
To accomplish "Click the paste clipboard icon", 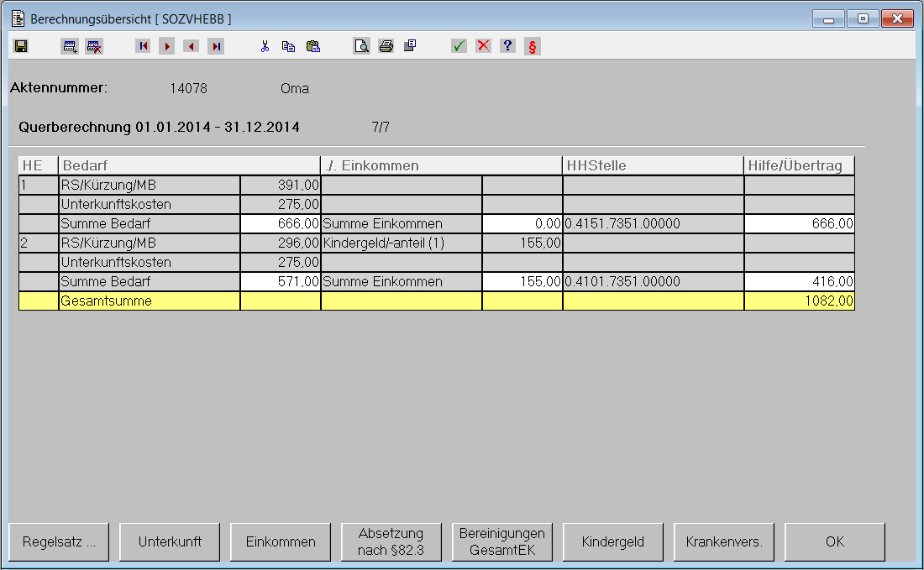I will [x=313, y=46].
